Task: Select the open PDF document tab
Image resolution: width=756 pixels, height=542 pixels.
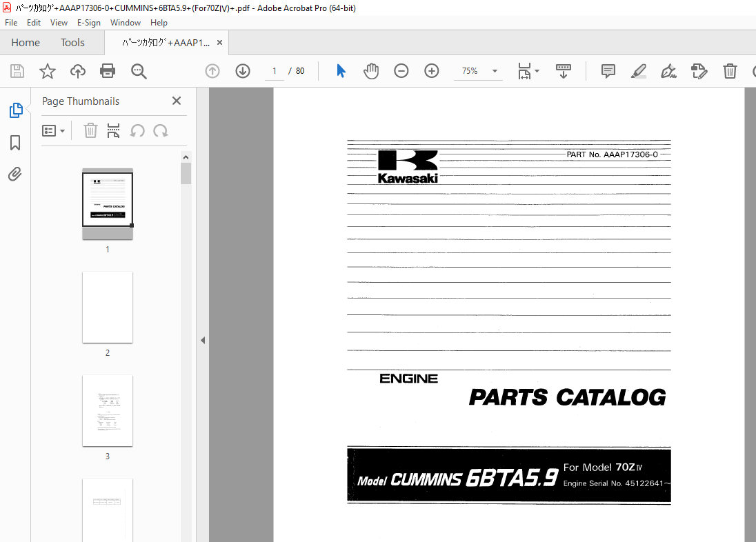Action: (x=166, y=43)
